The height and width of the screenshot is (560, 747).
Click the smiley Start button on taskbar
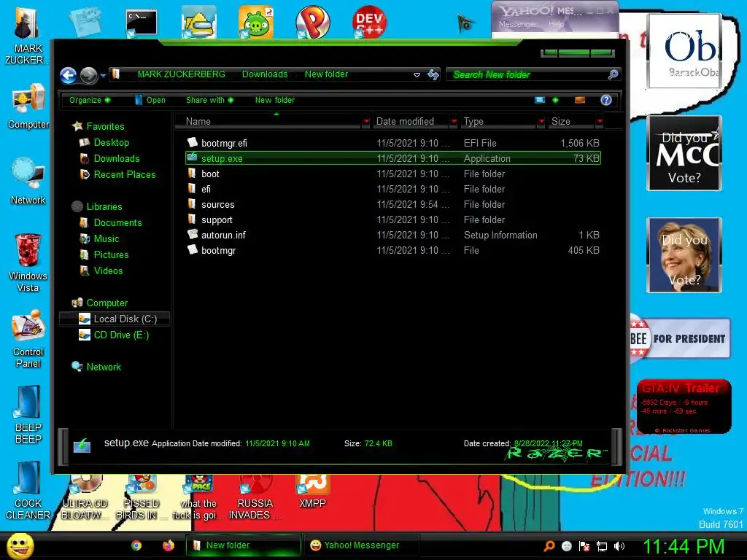[20, 545]
